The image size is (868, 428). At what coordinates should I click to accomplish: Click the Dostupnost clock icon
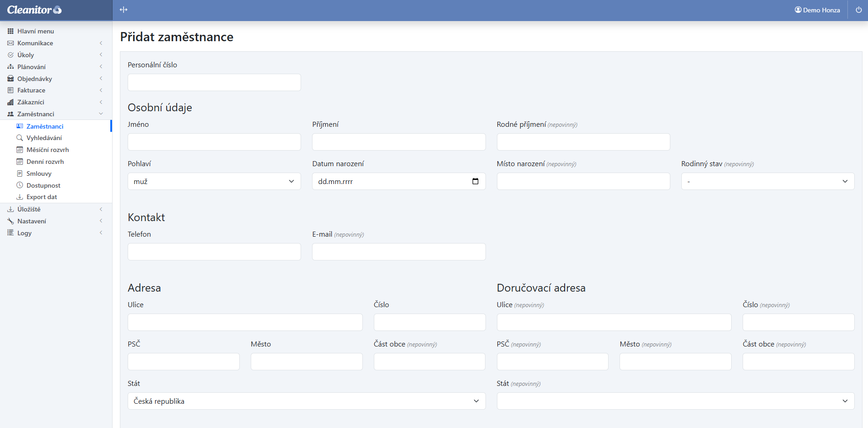coord(20,185)
